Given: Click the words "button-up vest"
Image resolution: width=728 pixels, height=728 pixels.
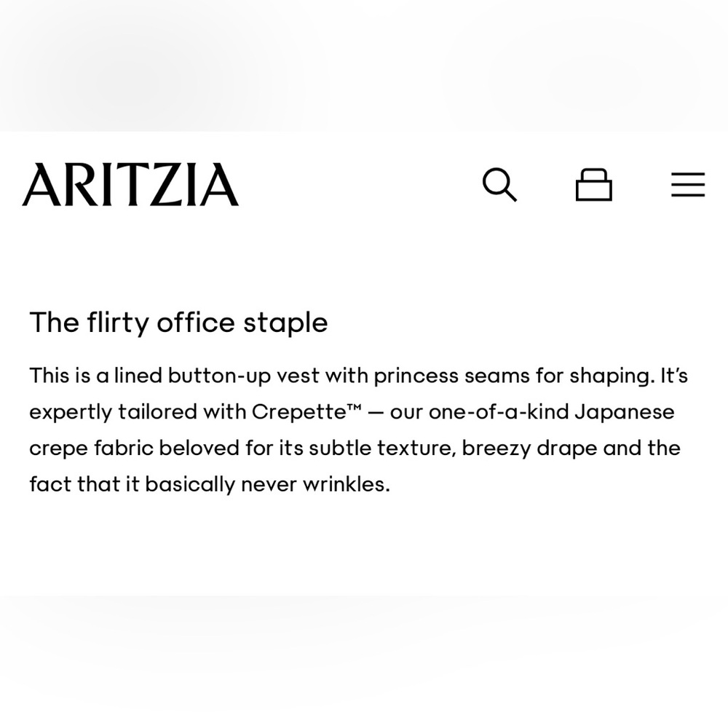Looking at the screenshot, I should pos(244,376).
